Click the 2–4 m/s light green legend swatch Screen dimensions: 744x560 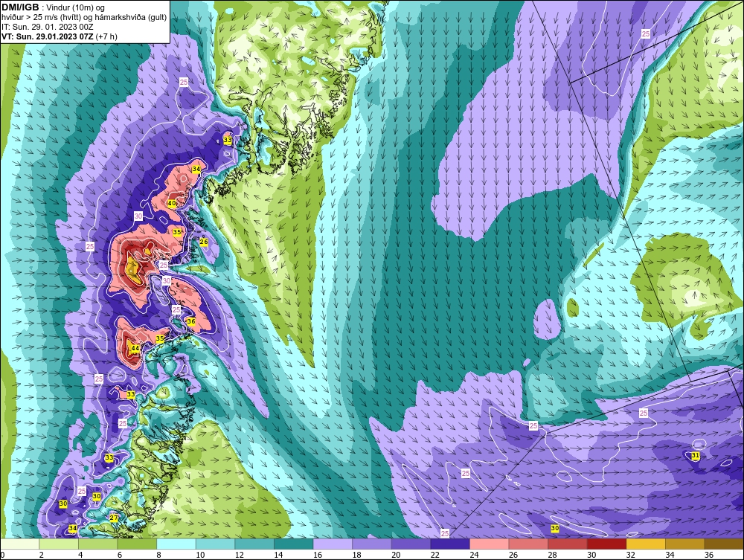point(59,544)
